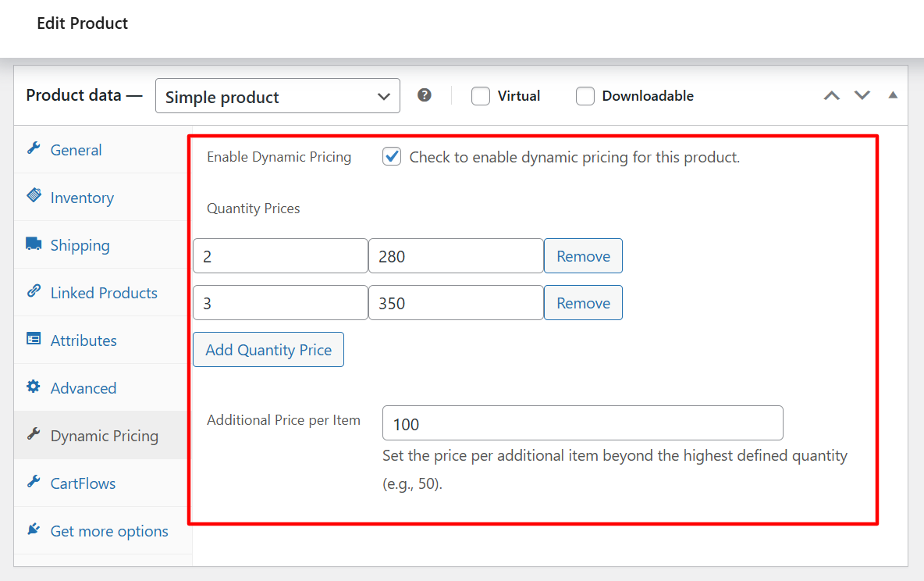924x581 pixels.
Task: Click the Add Quantity Price button
Action: pos(268,350)
